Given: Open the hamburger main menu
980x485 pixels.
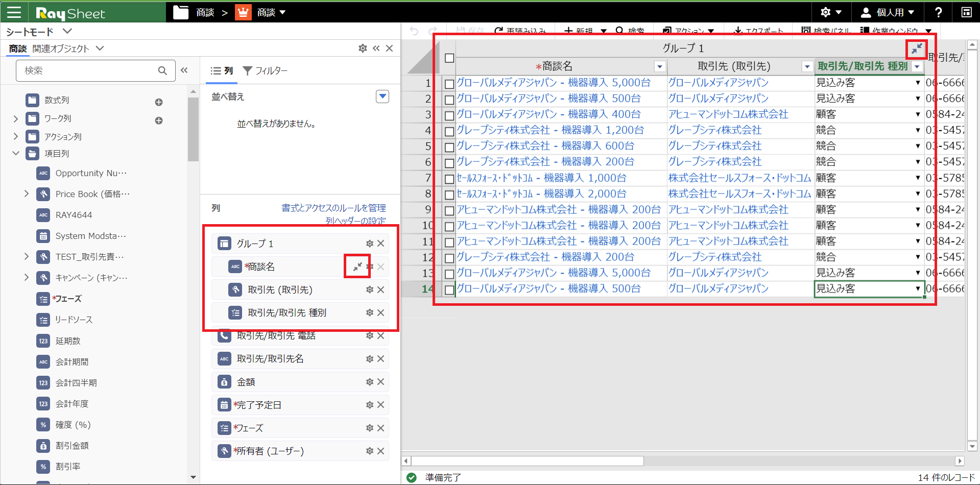Looking at the screenshot, I should tap(14, 12).
